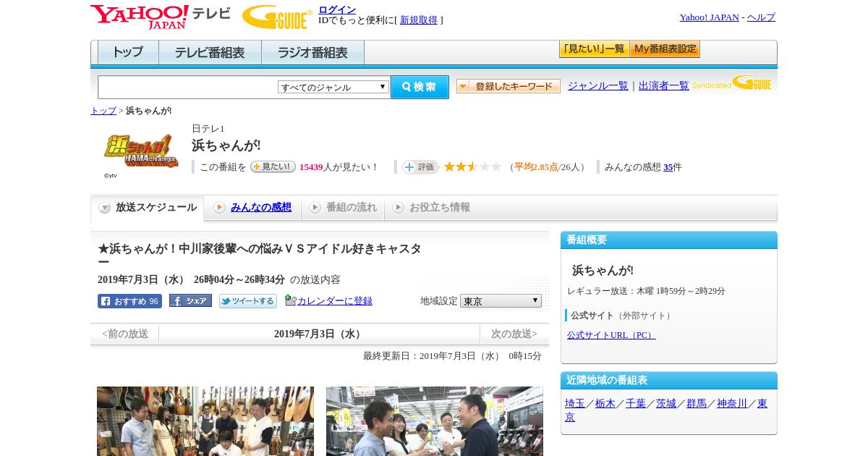Open 群馬 neighboring region listing
Screen dimensions: 868x456
tap(697, 403)
